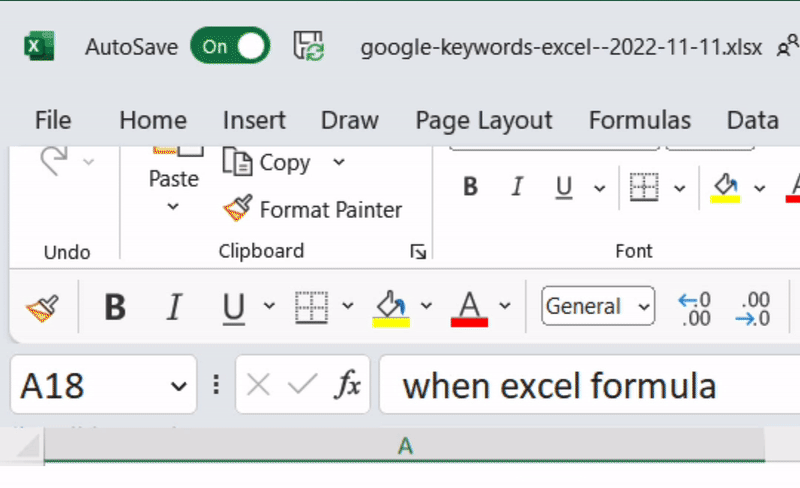Confirm entry with the checkmark icon
This screenshot has height=488, width=800.
coord(302,384)
